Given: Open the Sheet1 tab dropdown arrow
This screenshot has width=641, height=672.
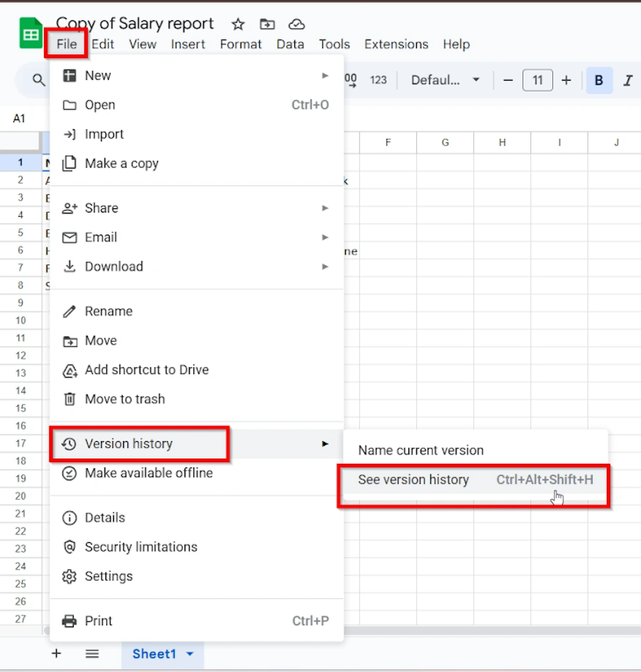Looking at the screenshot, I should pyautogui.click(x=190, y=654).
